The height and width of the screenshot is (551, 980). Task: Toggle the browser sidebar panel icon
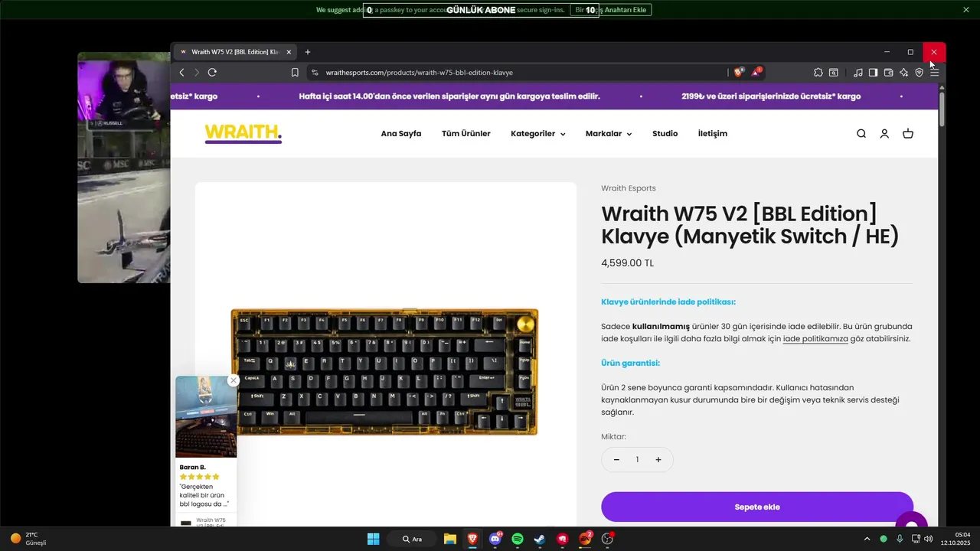[x=873, y=73]
